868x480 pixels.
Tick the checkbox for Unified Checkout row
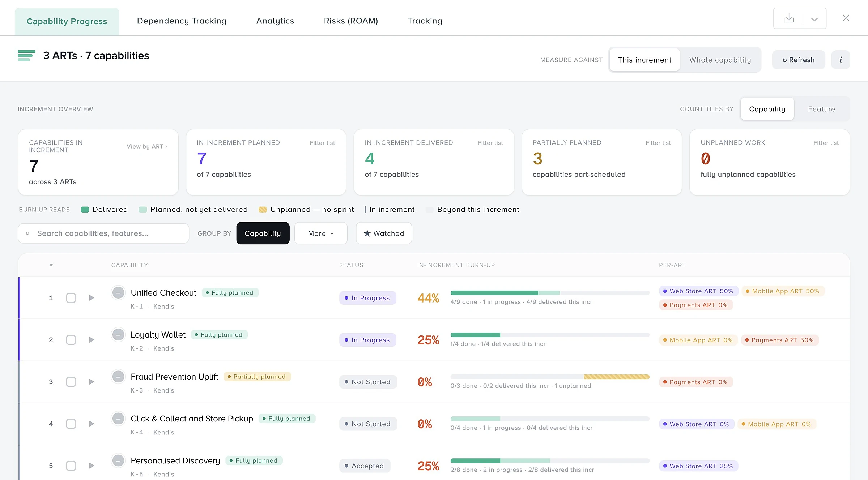pos(71,298)
